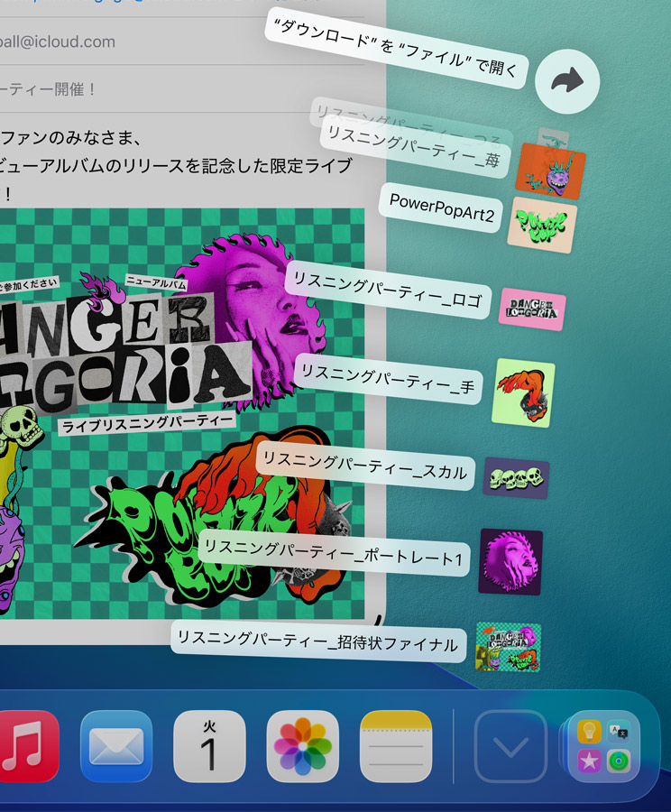This screenshot has height=812, width=671.
Task: Launch the Mail app from the dock
Action: 116,746
